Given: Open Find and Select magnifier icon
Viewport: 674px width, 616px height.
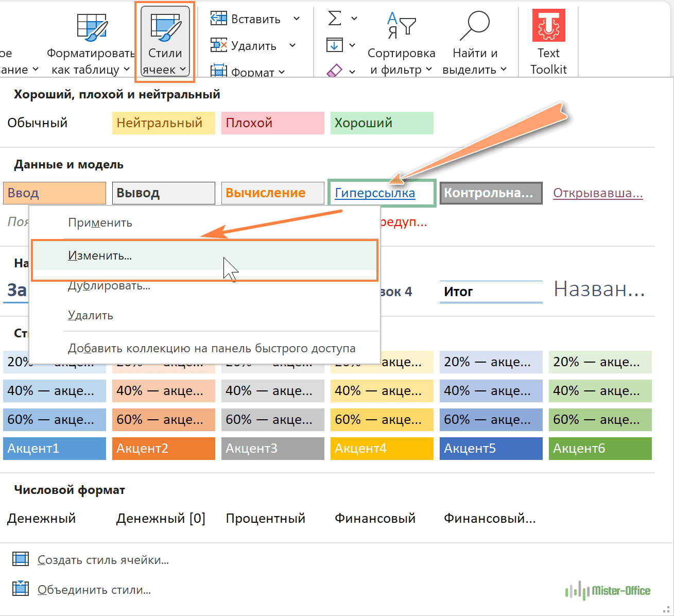Looking at the screenshot, I should pos(474,26).
